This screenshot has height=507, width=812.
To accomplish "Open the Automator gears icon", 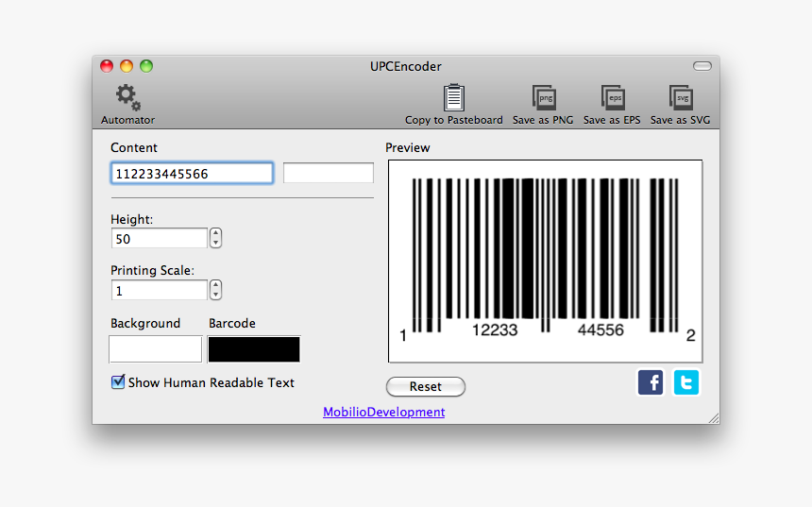I will (127, 97).
